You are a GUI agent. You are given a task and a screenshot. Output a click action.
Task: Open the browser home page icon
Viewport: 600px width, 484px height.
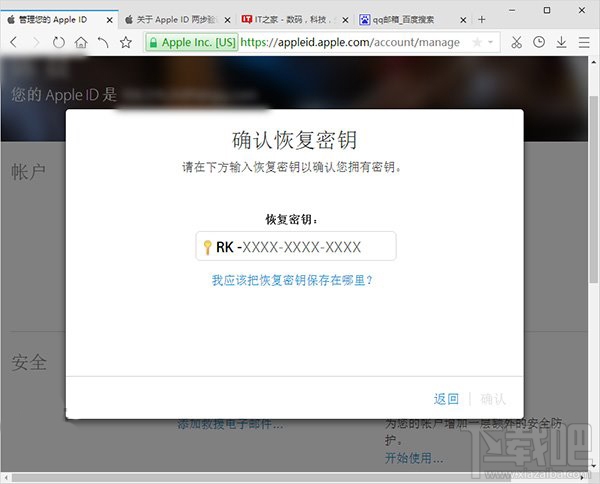tap(81, 42)
